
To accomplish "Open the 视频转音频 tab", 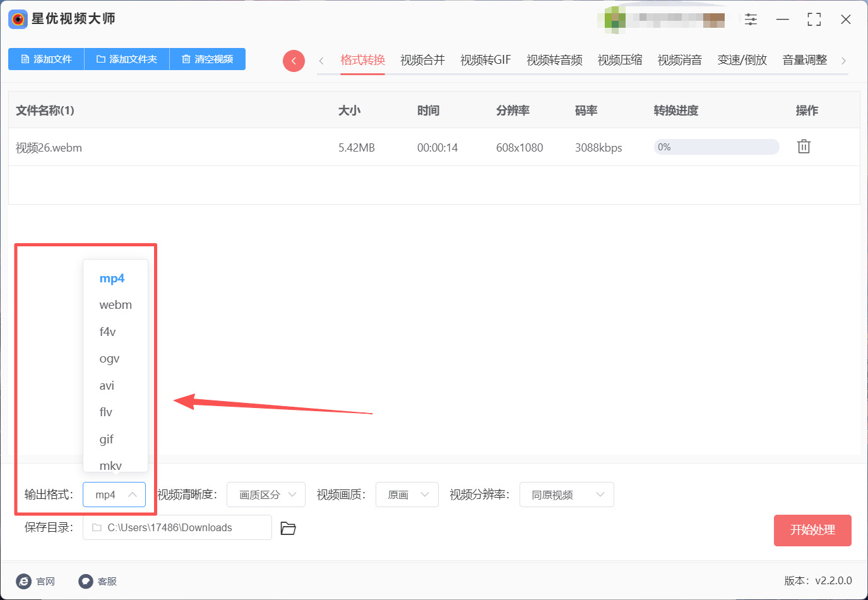I will (x=554, y=60).
